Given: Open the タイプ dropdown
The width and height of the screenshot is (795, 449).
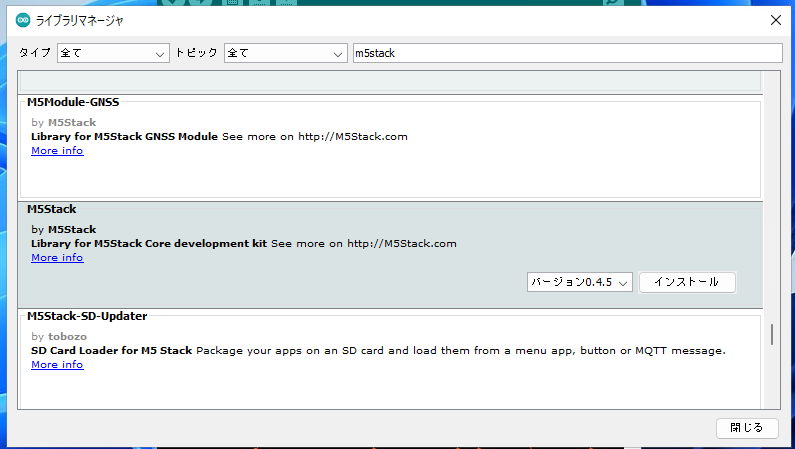Looking at the screenshot, I should tap(113, 53).
